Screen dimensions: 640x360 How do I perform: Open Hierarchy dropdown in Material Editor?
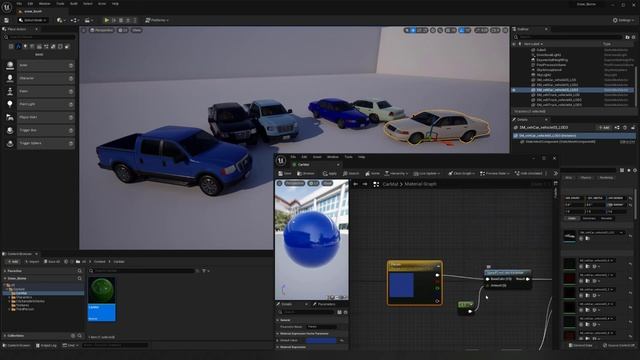[x=396, y=173]
